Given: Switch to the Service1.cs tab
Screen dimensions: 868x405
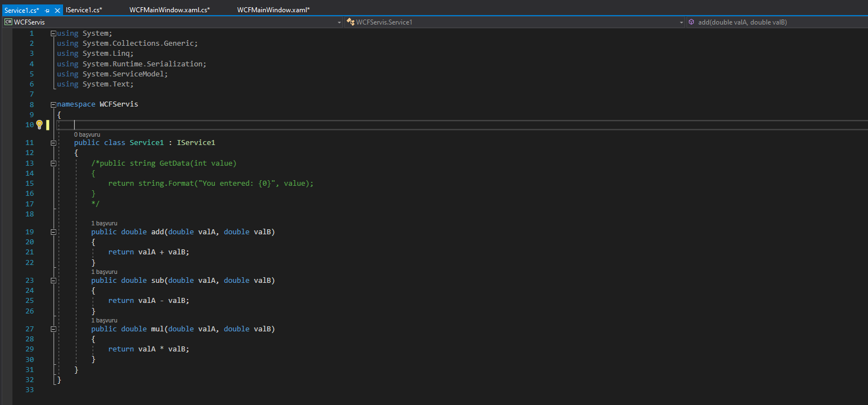Looking at the screenshot, I should [22, 11].
